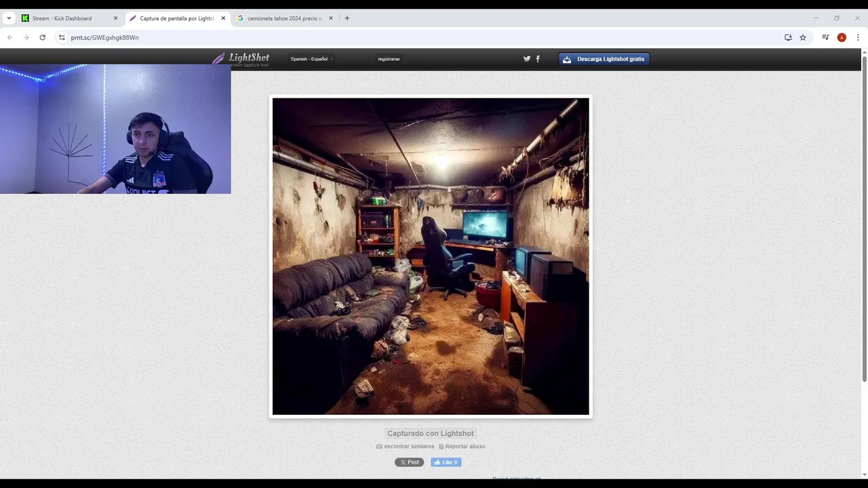The height and width of the screenshot is (488, 868).
Task: Click the Capturado con Lightshot label
Action: coord(431,434)
